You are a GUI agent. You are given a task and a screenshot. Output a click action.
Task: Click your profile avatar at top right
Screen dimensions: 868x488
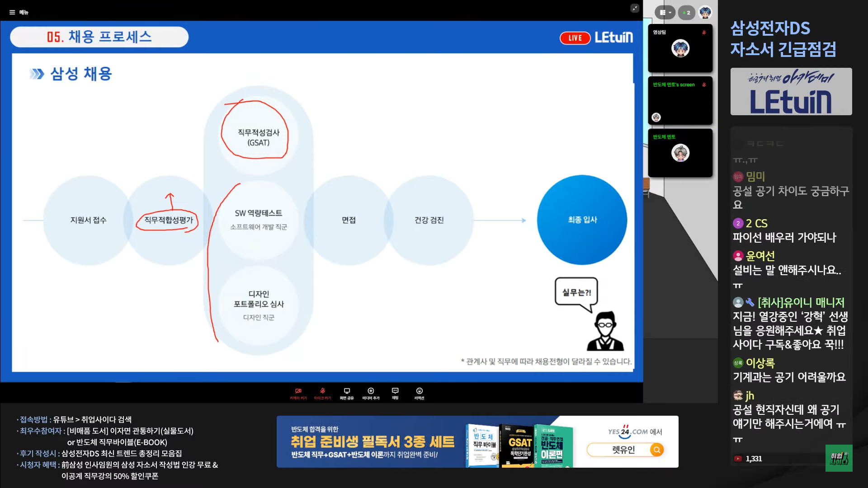click(x=705, y=13)
